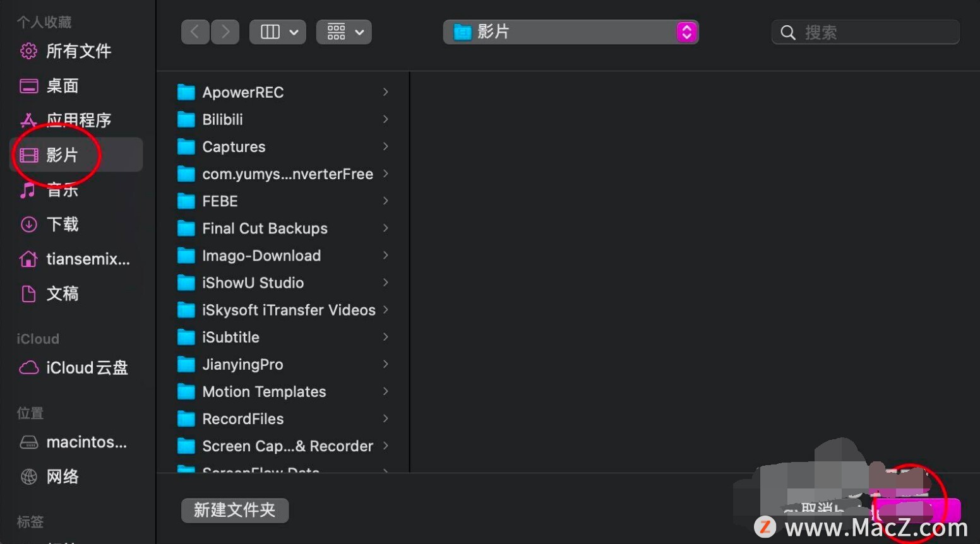Image resolution: width=980 pixels, height=544 pixels.
Task: Select the com.yumys...nverterFree folder
Action: (283, 174)
